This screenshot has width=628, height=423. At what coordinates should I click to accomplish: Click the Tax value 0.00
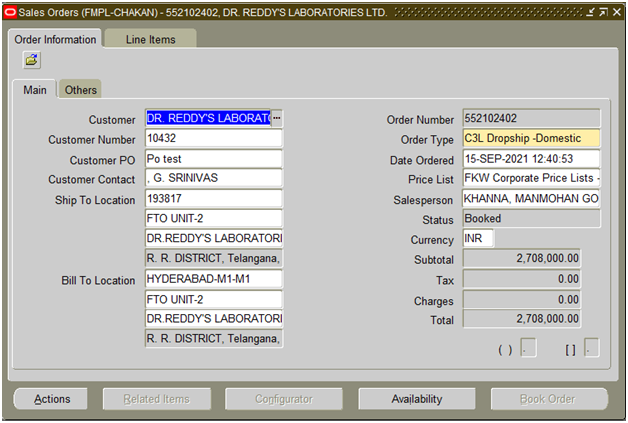click(x=521, y=279)
